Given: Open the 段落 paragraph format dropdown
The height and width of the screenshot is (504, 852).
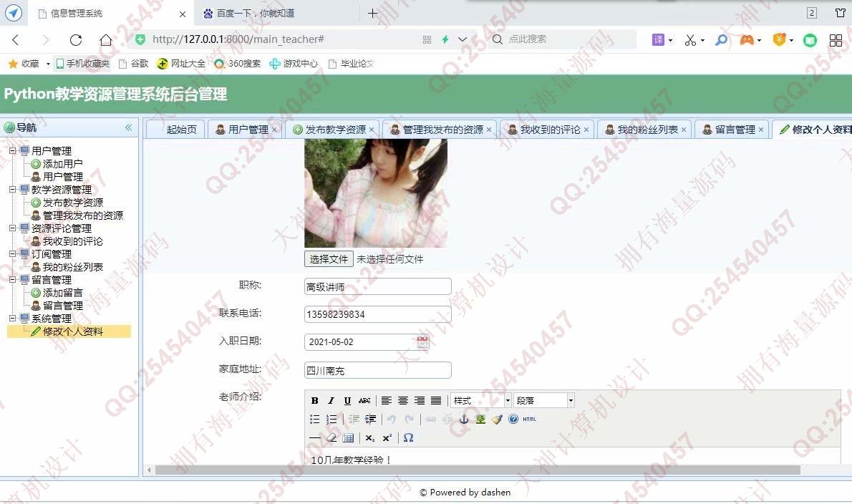Looking at the screenshot, I should click(544, 401).
